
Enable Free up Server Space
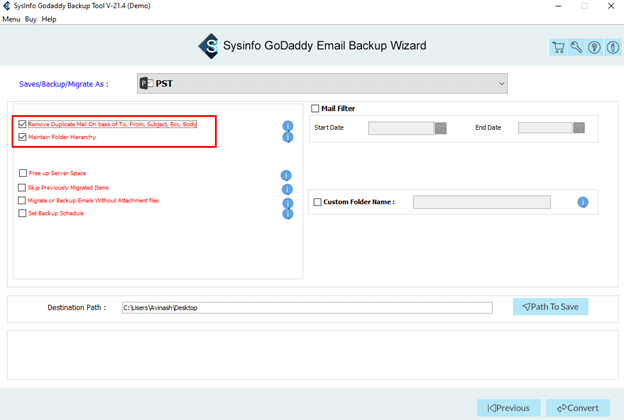coord(23,173)
